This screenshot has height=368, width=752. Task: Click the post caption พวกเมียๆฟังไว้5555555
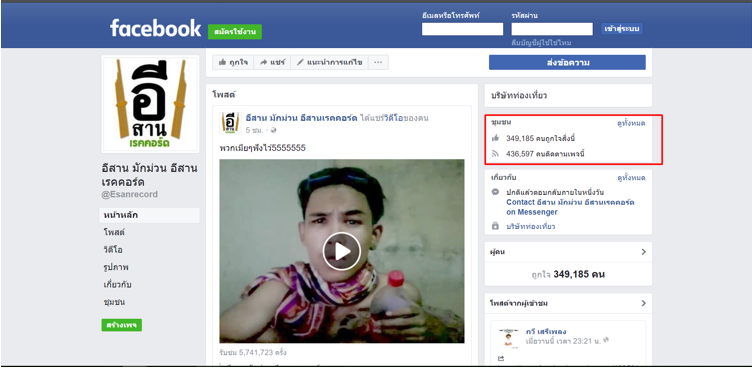[262, 148]
